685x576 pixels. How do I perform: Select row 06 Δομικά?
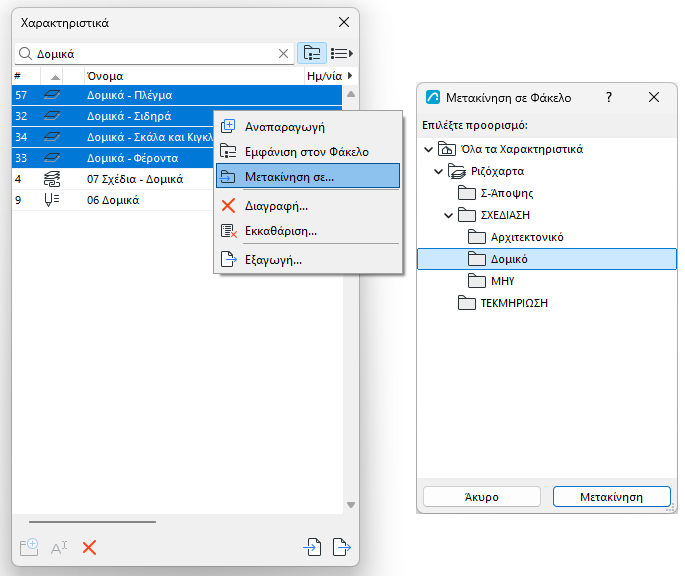click(113, 200)
